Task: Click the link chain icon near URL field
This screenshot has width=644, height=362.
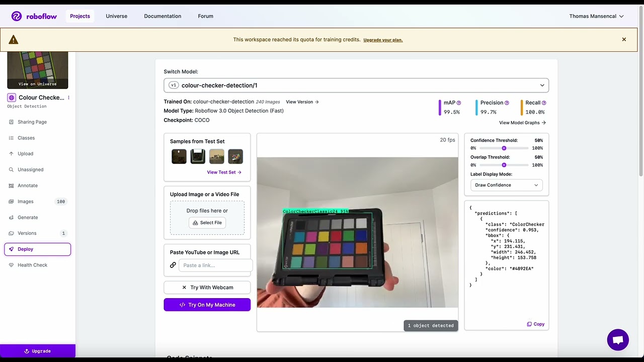Action: [x=173, y=265]
